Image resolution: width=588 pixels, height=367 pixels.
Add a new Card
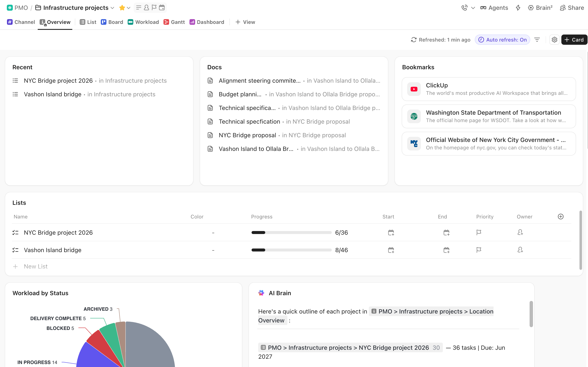pos(574,40)
